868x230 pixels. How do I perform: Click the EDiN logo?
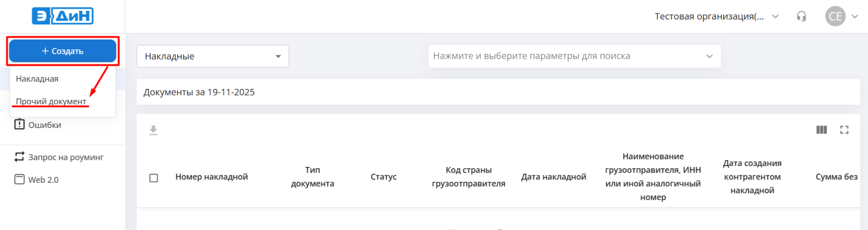tap(62, 16)
